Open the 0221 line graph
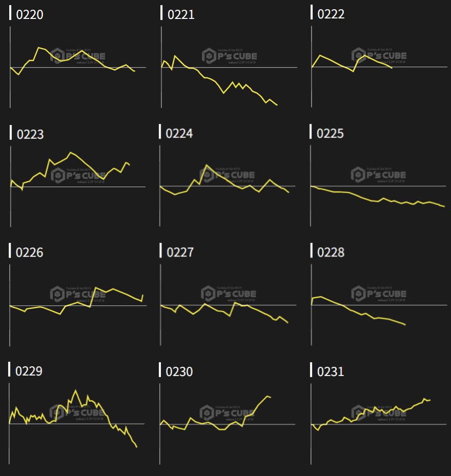 click(229, 67)
